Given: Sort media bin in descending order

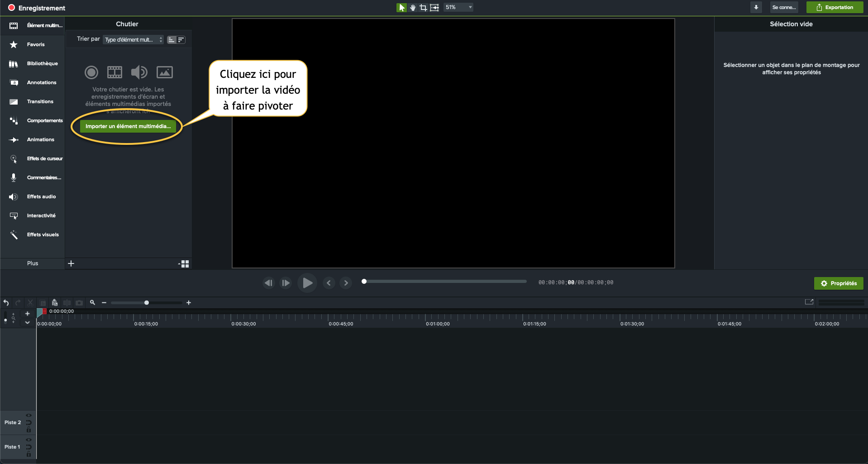Looking at the screenshot, I should click(x=181, y=40).
